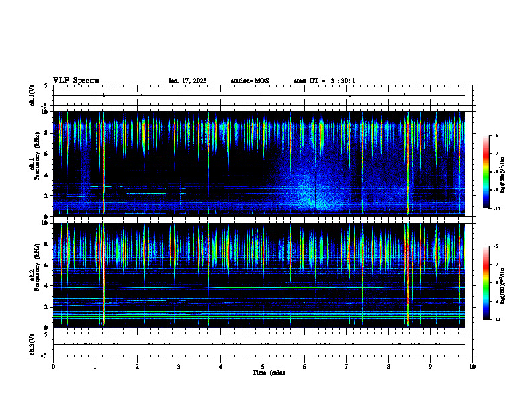Click the "ch.3(V)" axis label
This screenshot has width=532, height=411.
coord(32,345)
